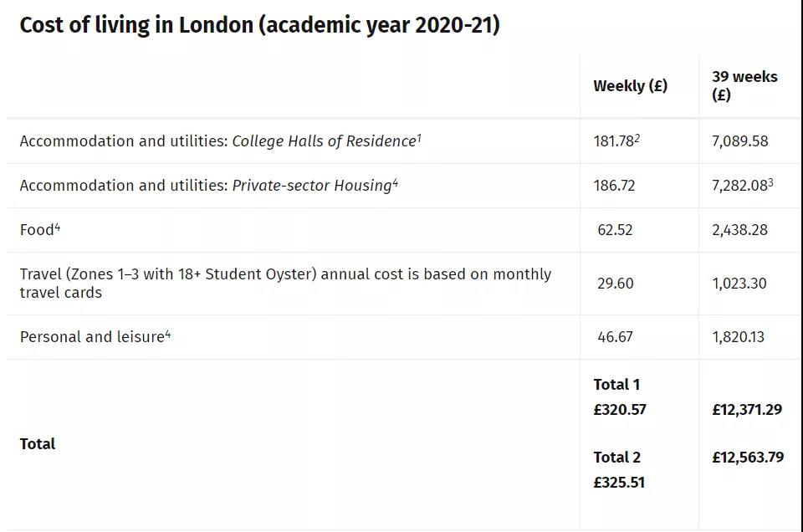Open footnote 4 after Personal and leisure
Viewport: 803px width, 532px height.
point(167,333)
